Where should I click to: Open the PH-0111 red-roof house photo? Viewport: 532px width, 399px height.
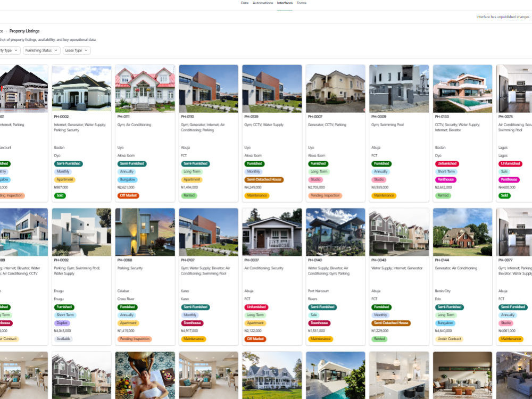tap(145, 88)
